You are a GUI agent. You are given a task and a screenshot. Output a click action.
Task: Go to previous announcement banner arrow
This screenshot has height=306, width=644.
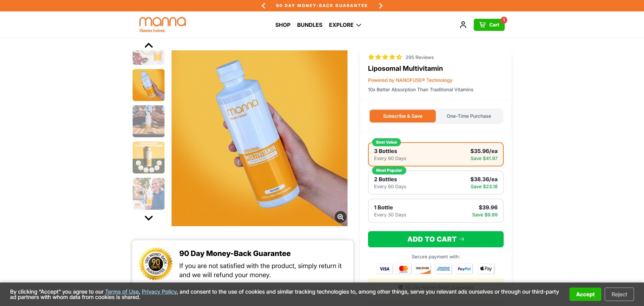[264, 6]
